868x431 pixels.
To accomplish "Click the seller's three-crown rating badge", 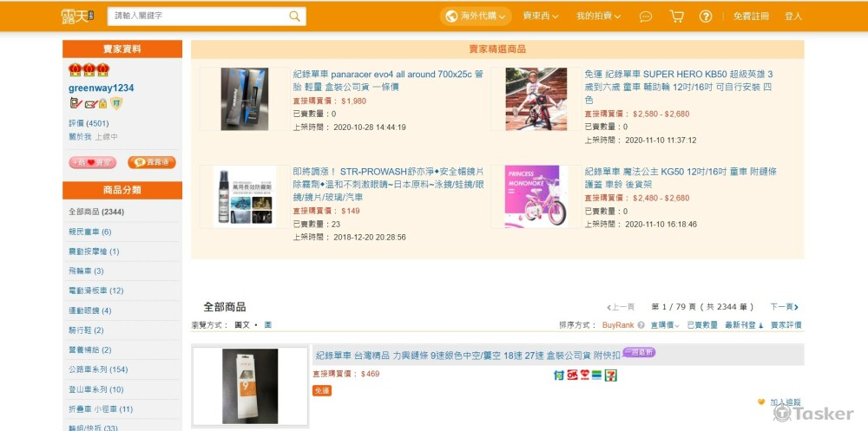I will [x=89, y=69].
